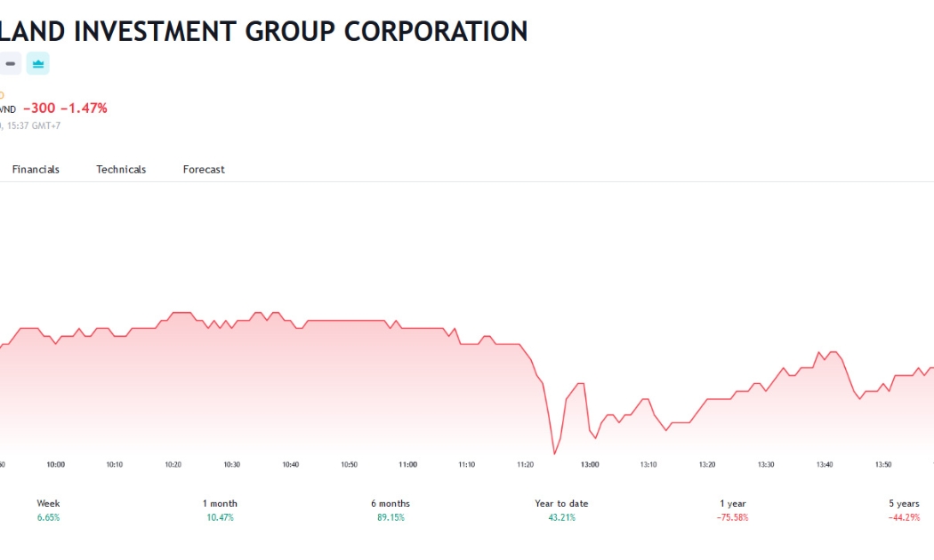Click the 6.65% weekly change value
This screenshot has height=560, width=934.
coord(48,517)
